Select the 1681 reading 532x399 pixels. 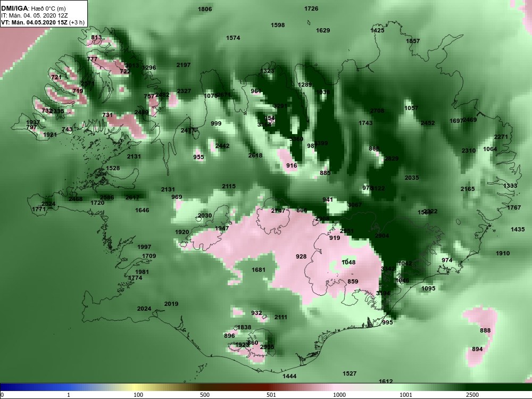pos(258,270)
